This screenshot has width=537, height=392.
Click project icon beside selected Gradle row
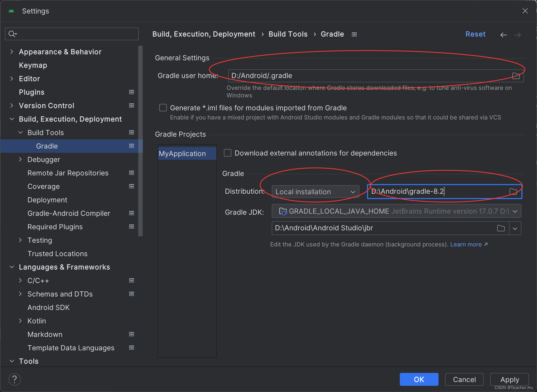[x=132, y=146]
